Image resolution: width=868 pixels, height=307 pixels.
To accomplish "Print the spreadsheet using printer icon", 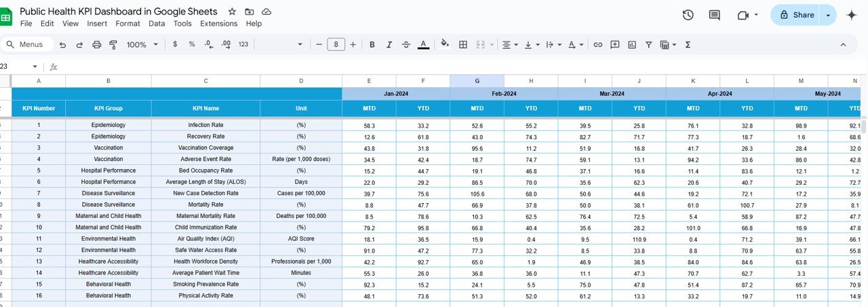I will pos(96,44).
